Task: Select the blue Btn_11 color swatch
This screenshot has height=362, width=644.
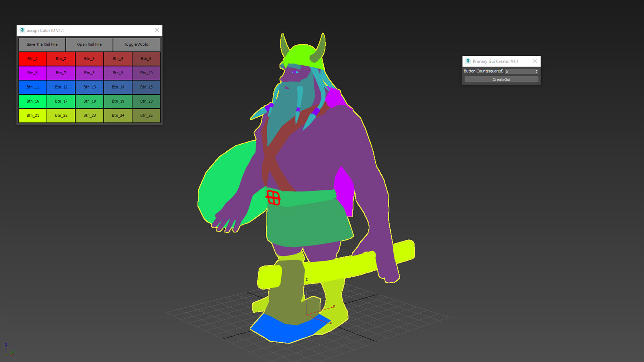Action: click(x=33, y=87)
